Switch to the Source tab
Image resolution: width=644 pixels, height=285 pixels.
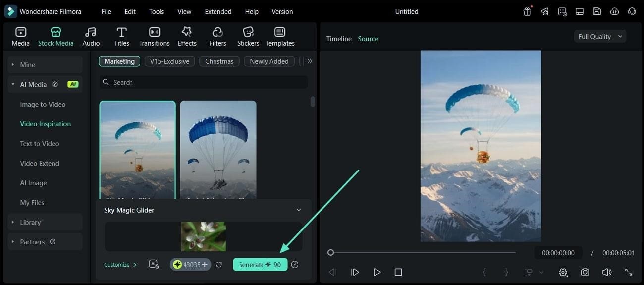click(x=368, y=39)
